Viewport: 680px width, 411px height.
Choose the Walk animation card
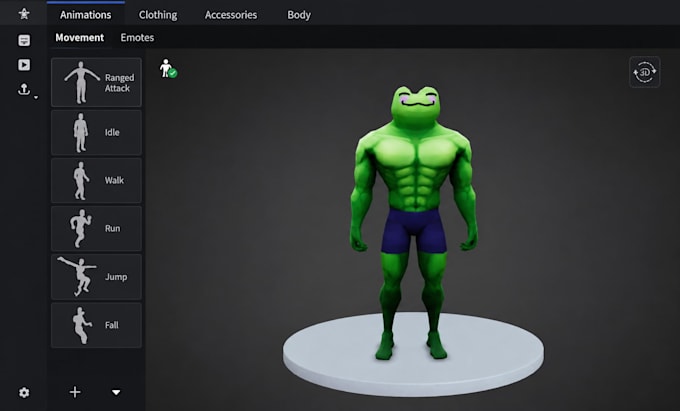click(96, 180)
